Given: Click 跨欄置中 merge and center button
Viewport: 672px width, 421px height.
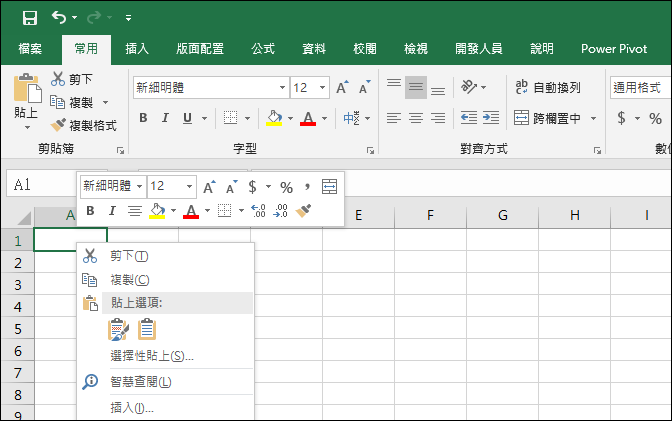Looking at the screenshot, I should (547, 117).
